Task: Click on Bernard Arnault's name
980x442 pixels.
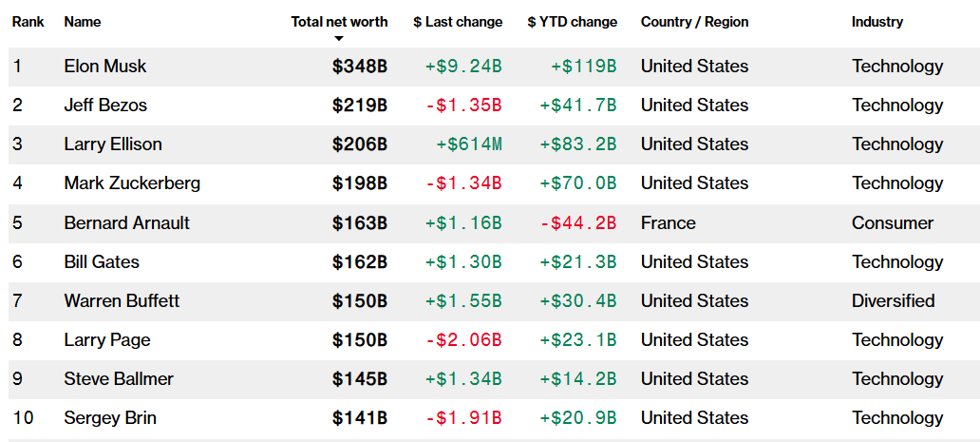Action: [127, 223]
